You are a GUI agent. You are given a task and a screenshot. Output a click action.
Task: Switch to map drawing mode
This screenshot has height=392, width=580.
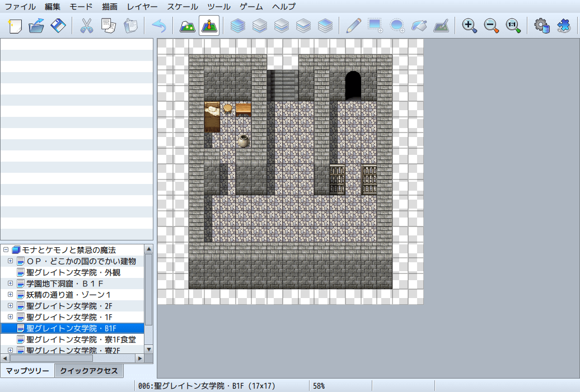187,25
